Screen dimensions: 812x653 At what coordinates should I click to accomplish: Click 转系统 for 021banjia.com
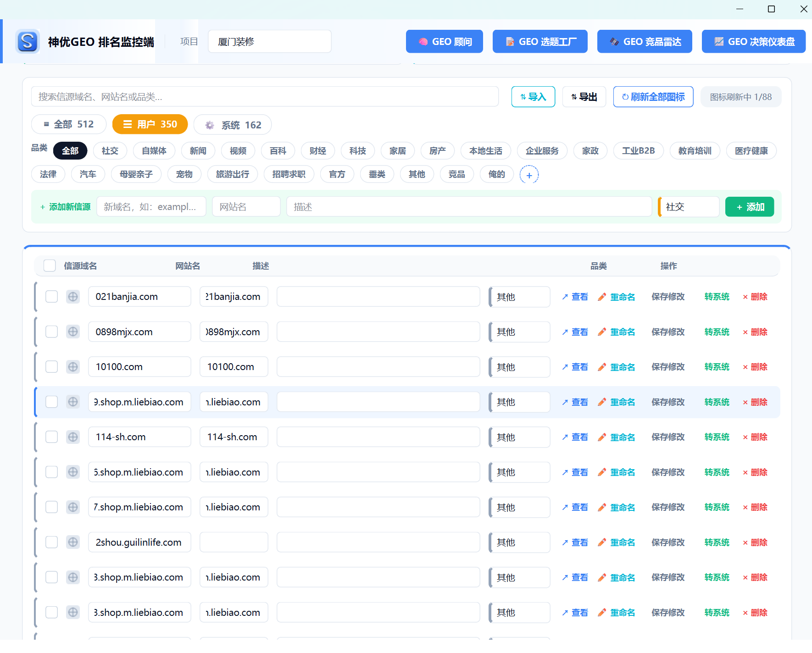click(717, 297)
